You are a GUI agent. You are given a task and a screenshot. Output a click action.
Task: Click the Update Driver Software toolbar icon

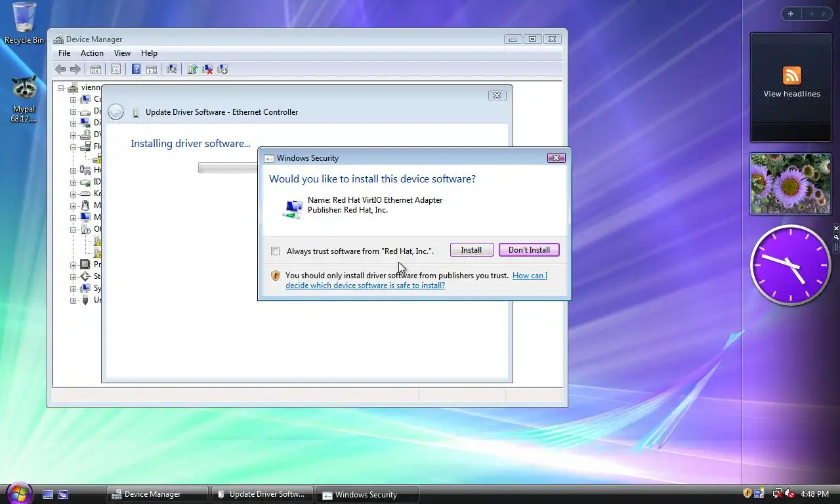[x=192, y=69]
